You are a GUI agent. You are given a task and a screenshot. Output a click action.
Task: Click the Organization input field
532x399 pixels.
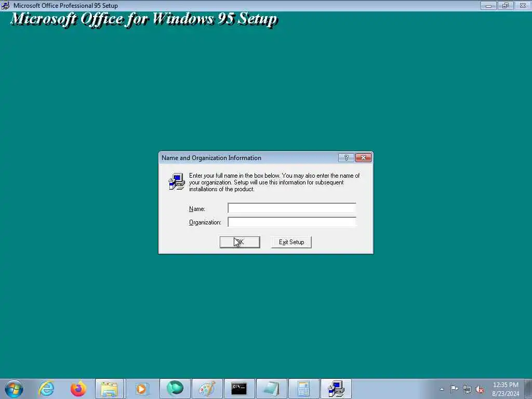[292, 222]
